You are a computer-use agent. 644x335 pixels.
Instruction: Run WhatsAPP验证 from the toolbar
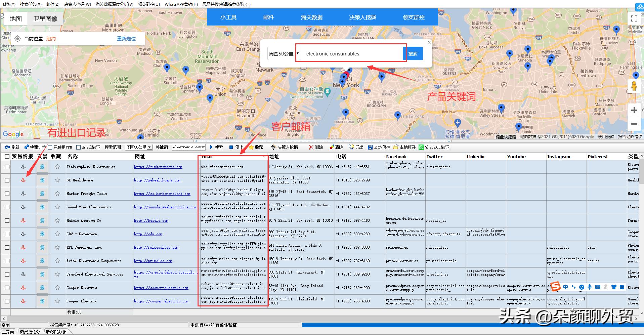pyautogui.click(x=434, y=147)
